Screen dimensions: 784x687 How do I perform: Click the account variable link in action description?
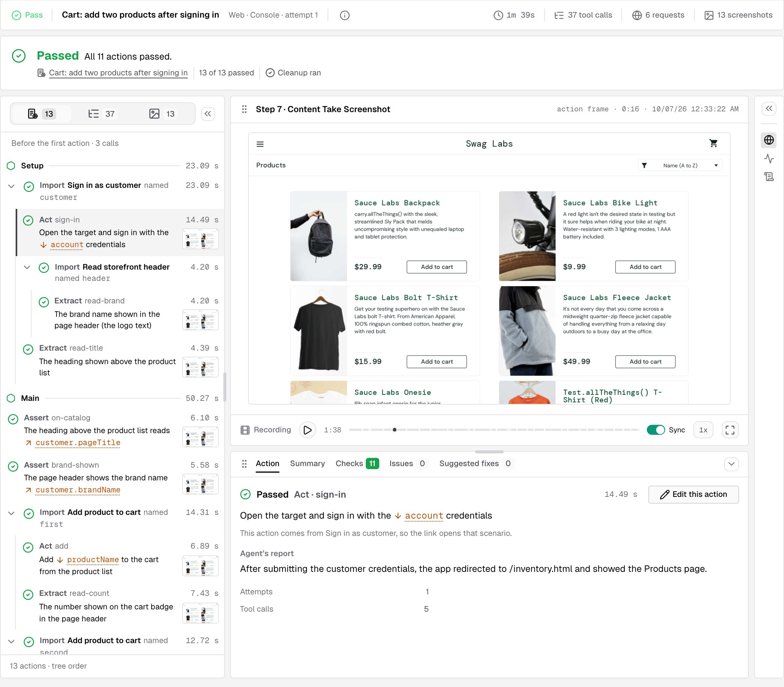[424, 516]
